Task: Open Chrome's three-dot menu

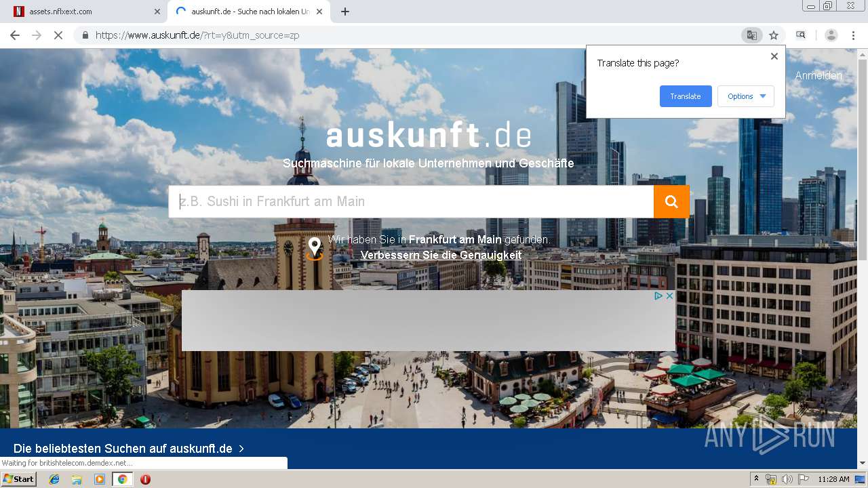Action: coord(854,35)
